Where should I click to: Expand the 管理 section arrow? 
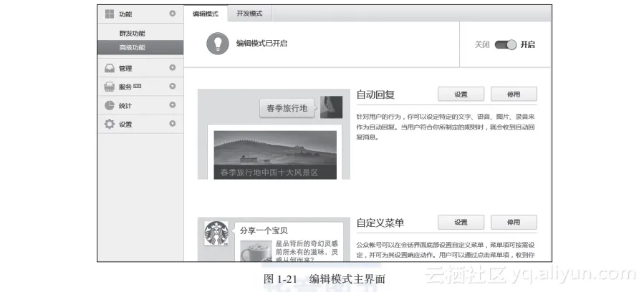(173, 68)
